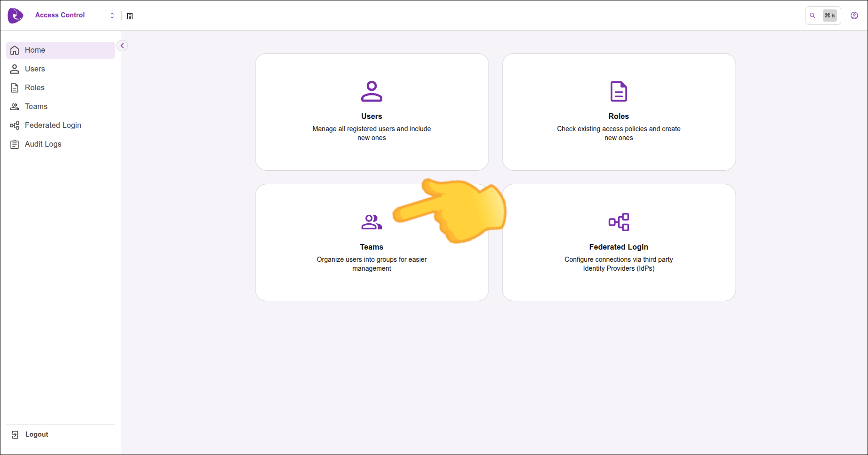
Task: Open Users from the sidebar menu
Action: [x=35, y=69]
